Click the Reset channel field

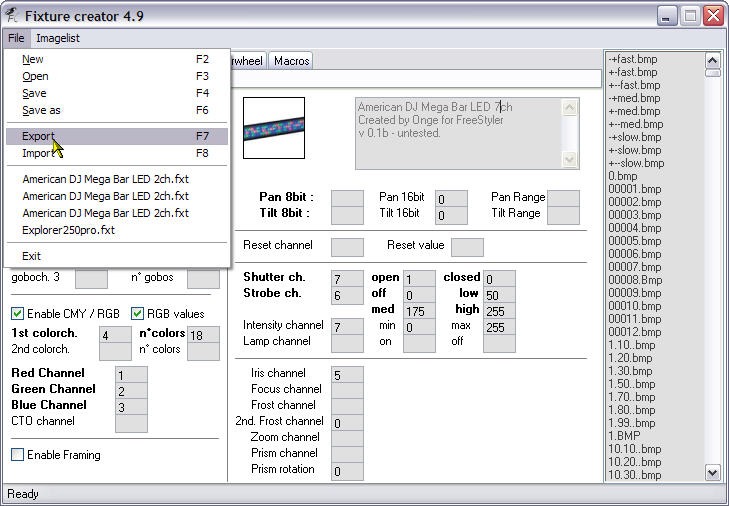point(347,247)
